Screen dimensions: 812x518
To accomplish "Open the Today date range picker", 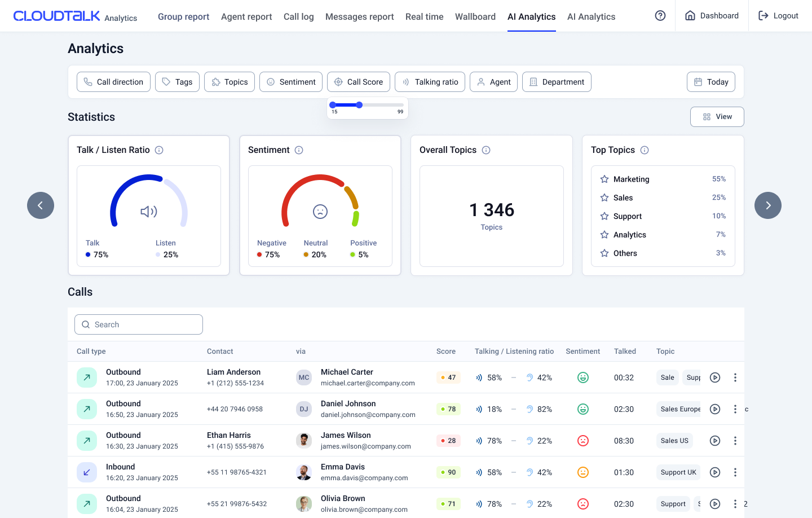I will pos(710,82).
